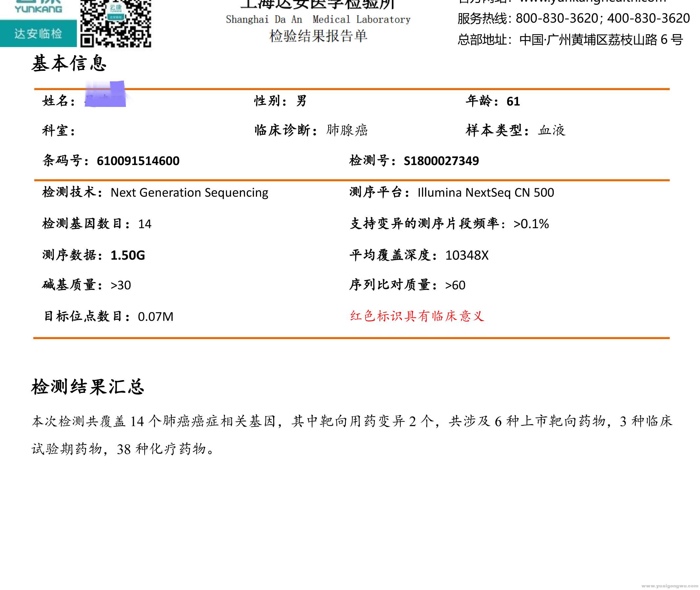Image resolution: width=700 pixels, height=590 pixels.
Task: Click the redacted patient name field
Action: [x=105, y=94]
